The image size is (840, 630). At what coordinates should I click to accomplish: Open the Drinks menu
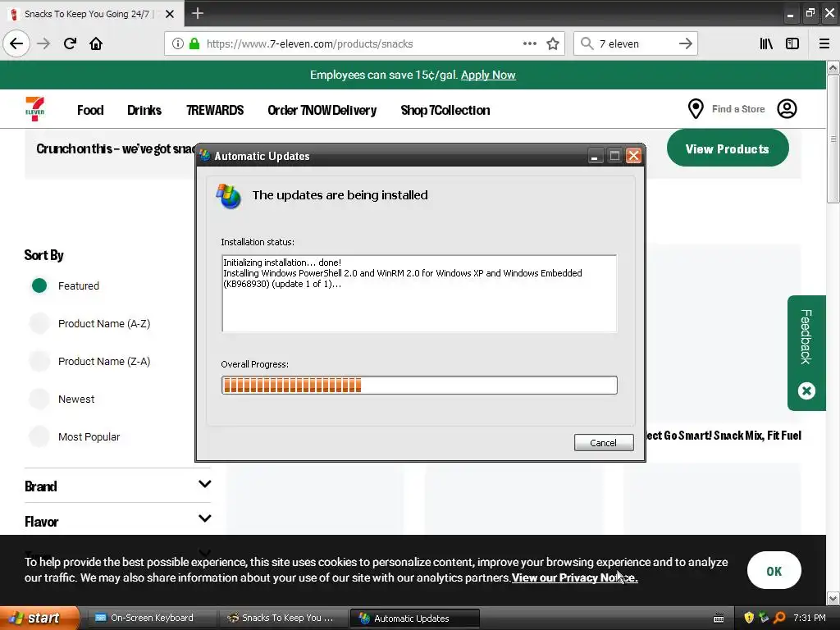click(x=144, y=110)
